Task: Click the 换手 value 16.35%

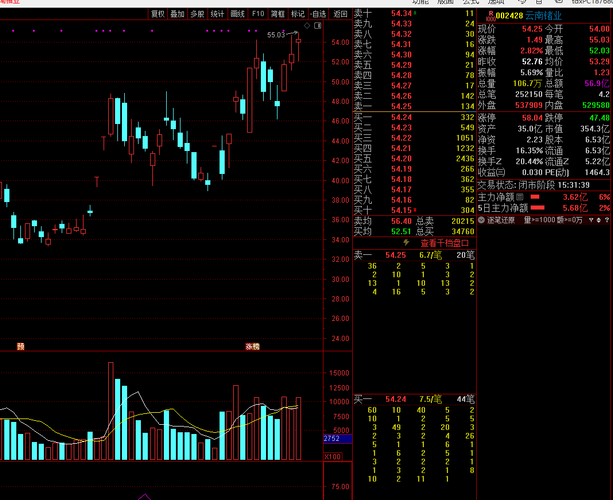Action: [529, 151]
